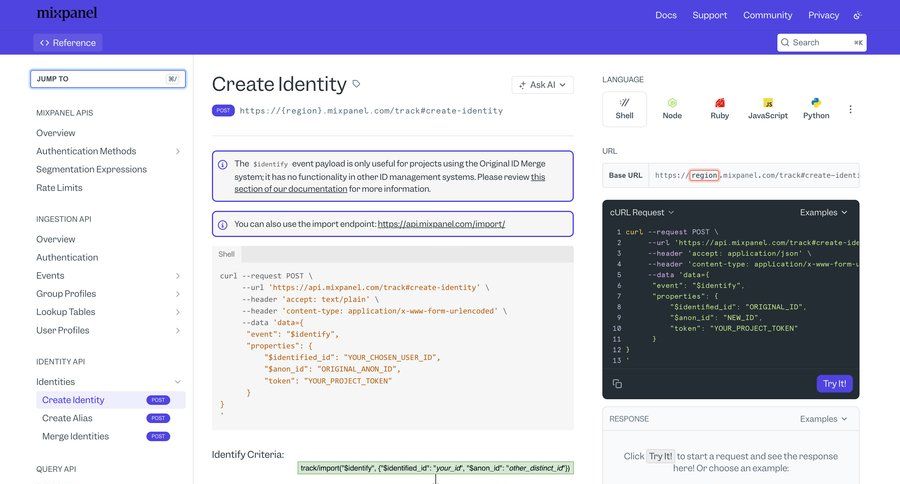The width and height of the screenshot is (900, 484).
Task: Click the POST badge next to Create Alias
Action: point(158,418)
